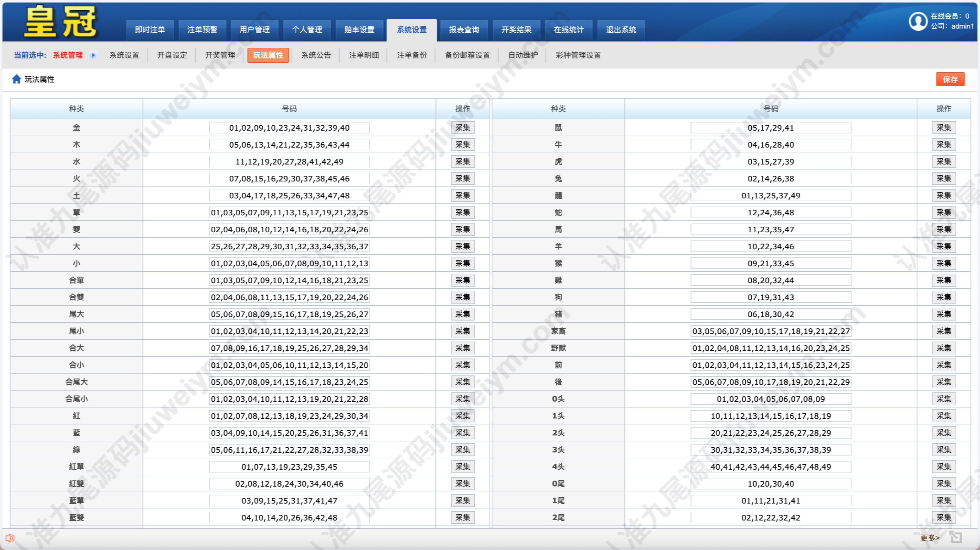The height and width of the screenshot is (550, 980).
Task: Click the blue arrow icon after 系统管理
Action: point(93,55)
